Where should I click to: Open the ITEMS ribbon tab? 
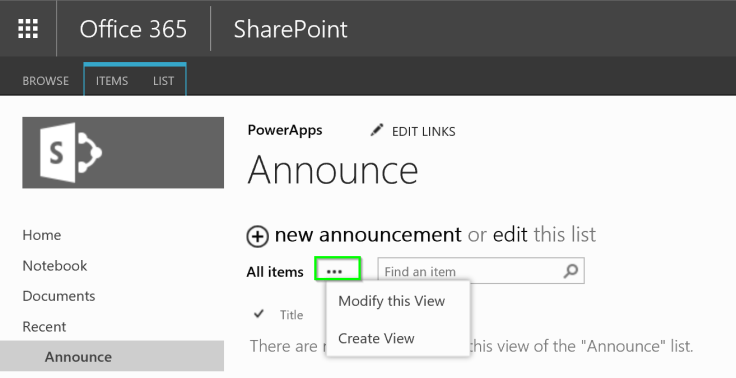tap(112, 81)
